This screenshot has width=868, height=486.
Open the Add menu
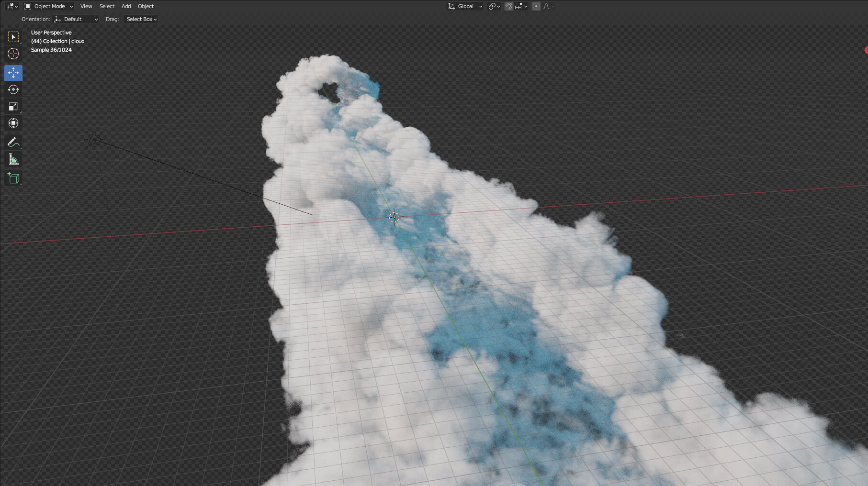tap(126, 6)
